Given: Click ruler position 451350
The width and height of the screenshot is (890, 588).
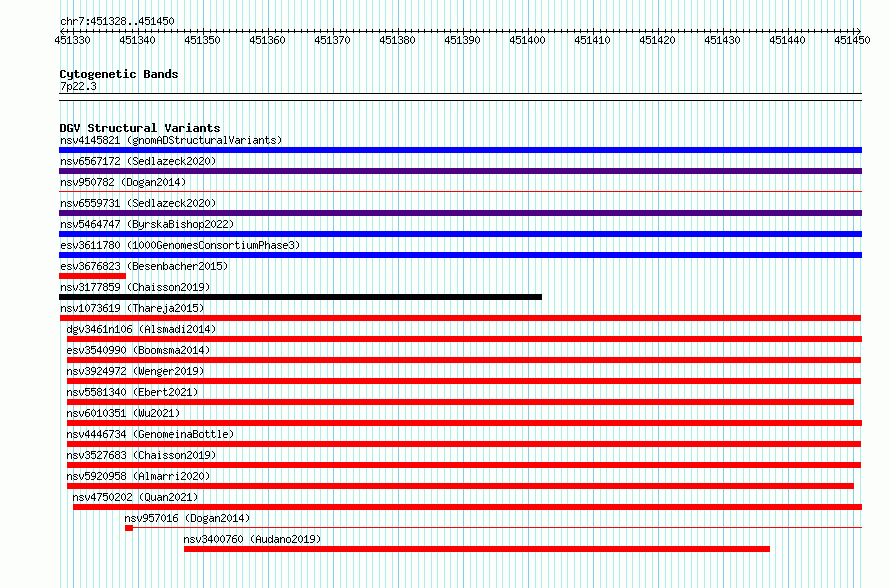Looking at the screenshot, I should (x=202, y=40).
